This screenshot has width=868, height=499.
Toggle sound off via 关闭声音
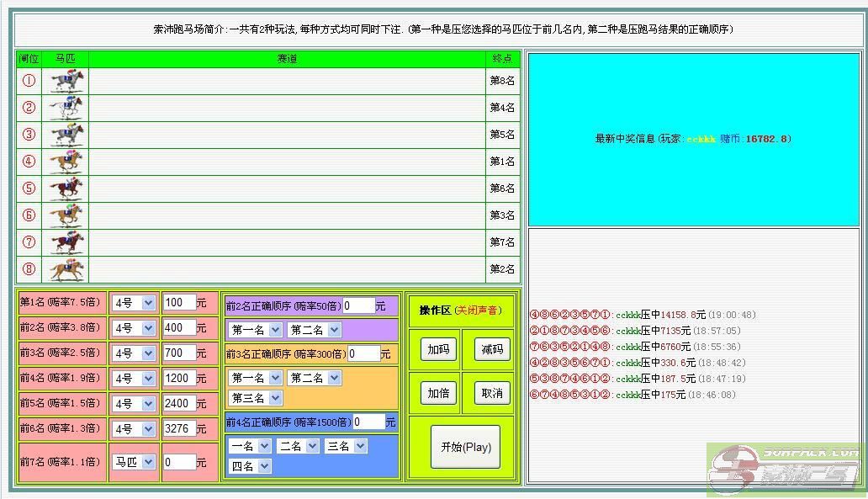(477, 311)
